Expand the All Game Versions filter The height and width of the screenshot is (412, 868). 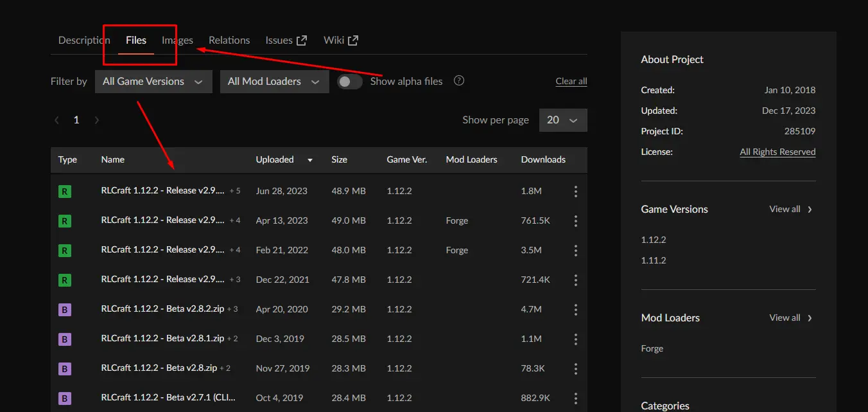pyautogui.click(x=153, y=82)
